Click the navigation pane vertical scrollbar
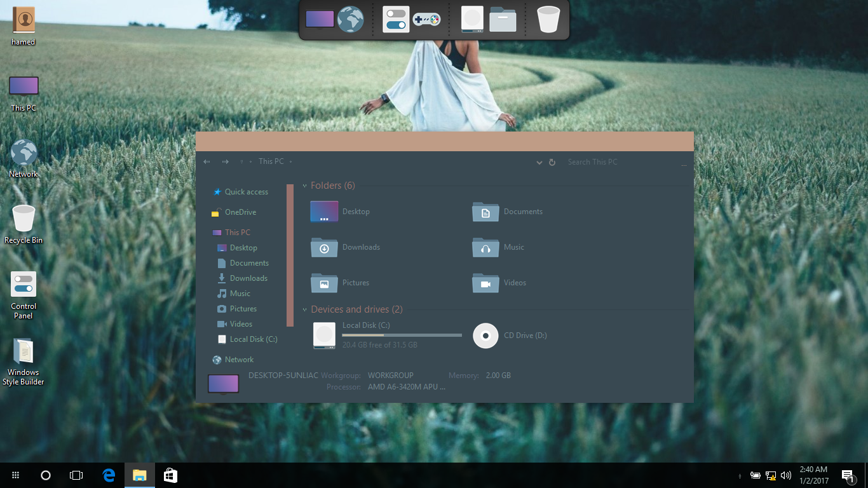The image size is (868, 488). 290,254
